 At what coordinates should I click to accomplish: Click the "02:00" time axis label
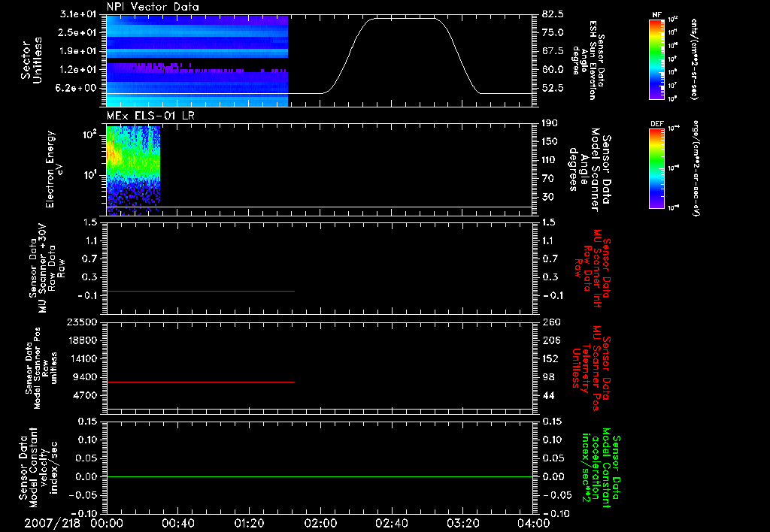(320, 523)
